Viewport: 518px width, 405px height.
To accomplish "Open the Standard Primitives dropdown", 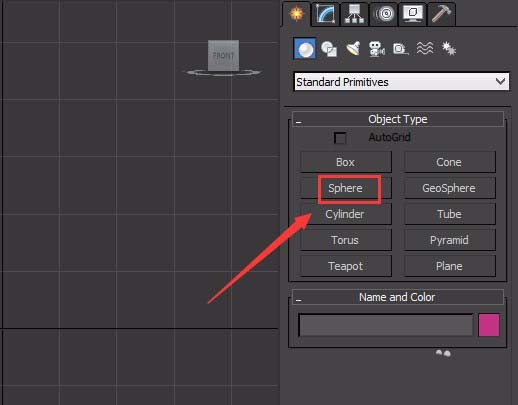I will click(x=402, y=82).
